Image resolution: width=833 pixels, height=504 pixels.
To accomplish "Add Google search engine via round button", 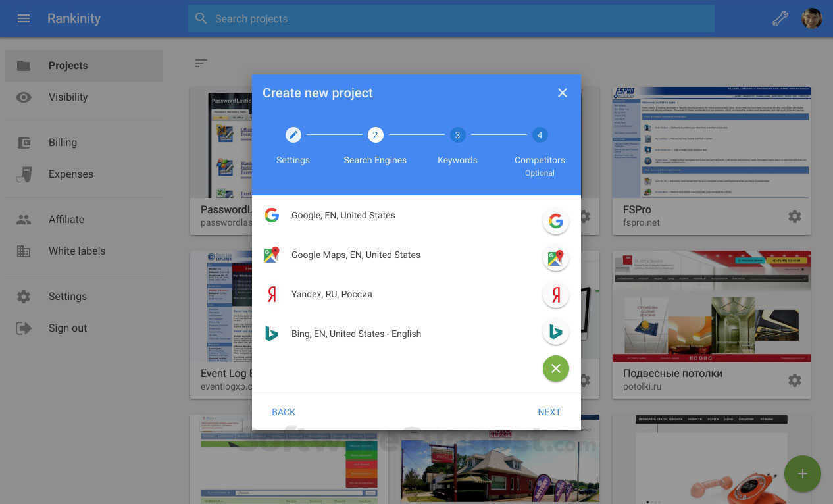I will pos(556,221).
